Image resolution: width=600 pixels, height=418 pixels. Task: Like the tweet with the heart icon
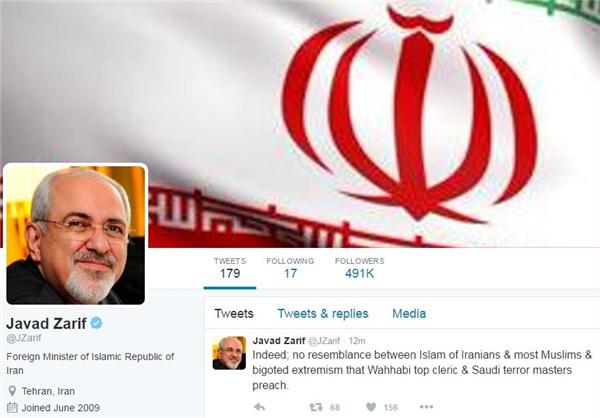(371, 407)
